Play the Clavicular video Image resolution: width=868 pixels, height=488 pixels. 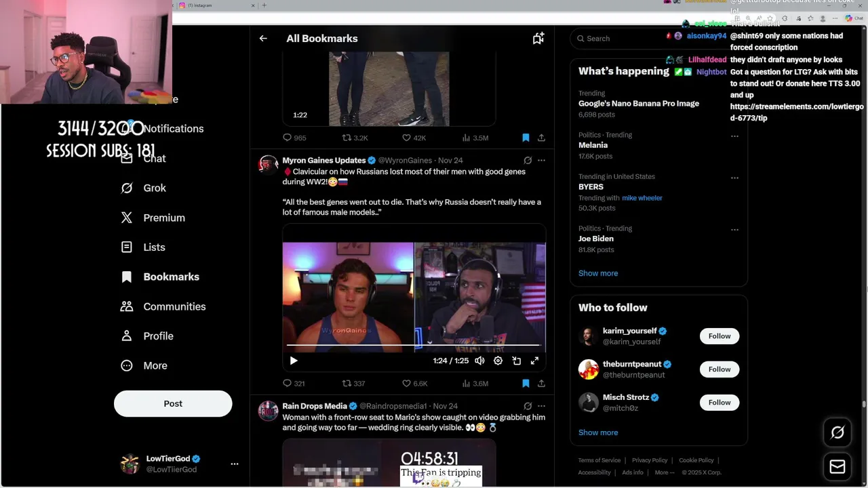click(x=294, y=361)
